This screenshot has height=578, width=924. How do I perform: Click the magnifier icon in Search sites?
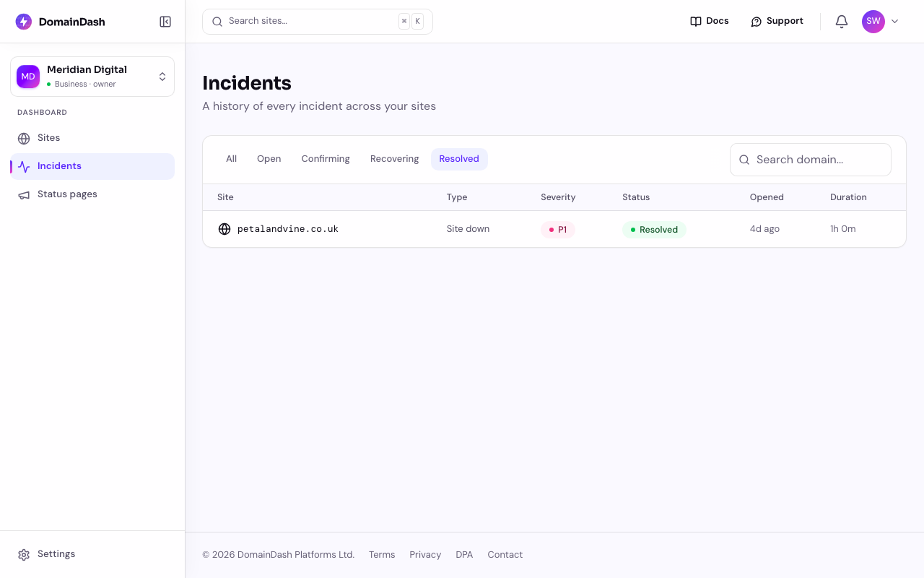coord(217,22)
